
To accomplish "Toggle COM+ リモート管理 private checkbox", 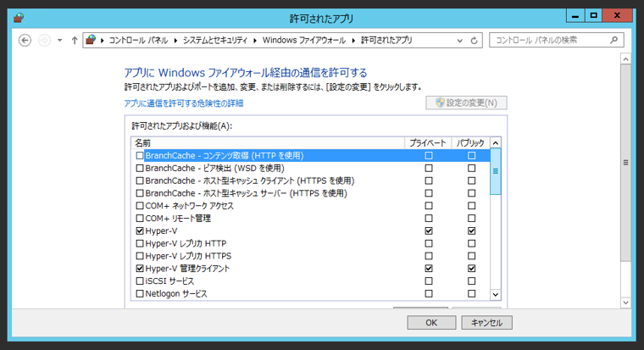I will [429, 218].
